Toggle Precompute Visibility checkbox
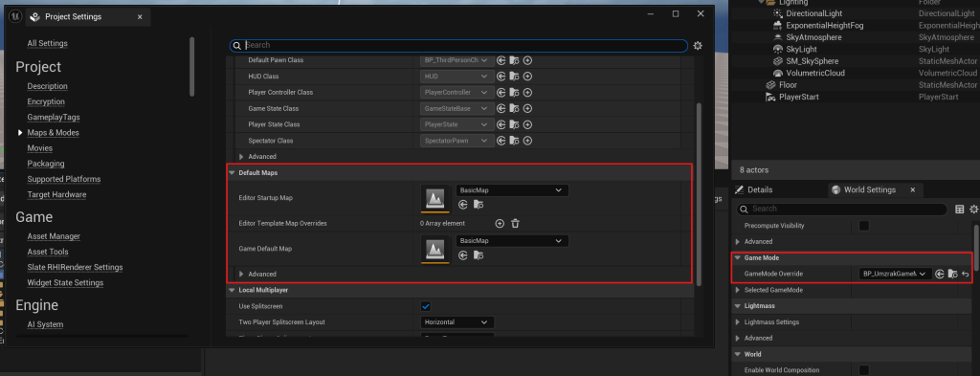This screenshot has width=980, height=376. point(864,226)
